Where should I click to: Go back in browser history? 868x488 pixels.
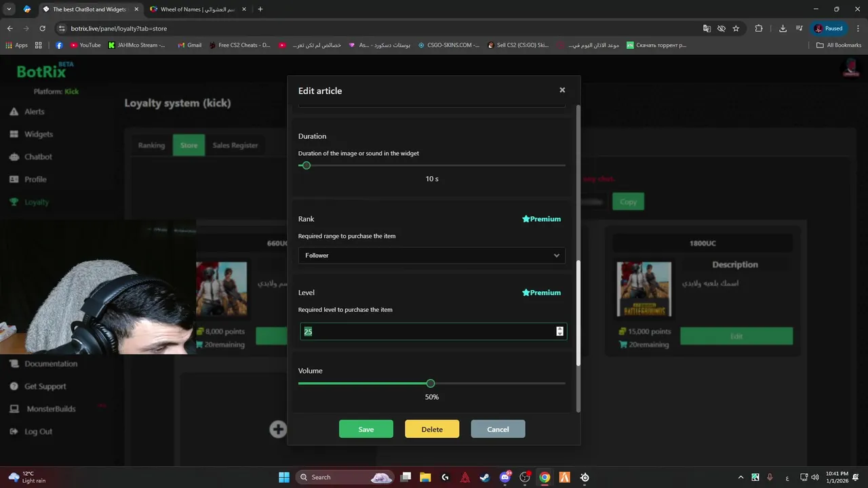pyautogui.click(x=9, y=28)
